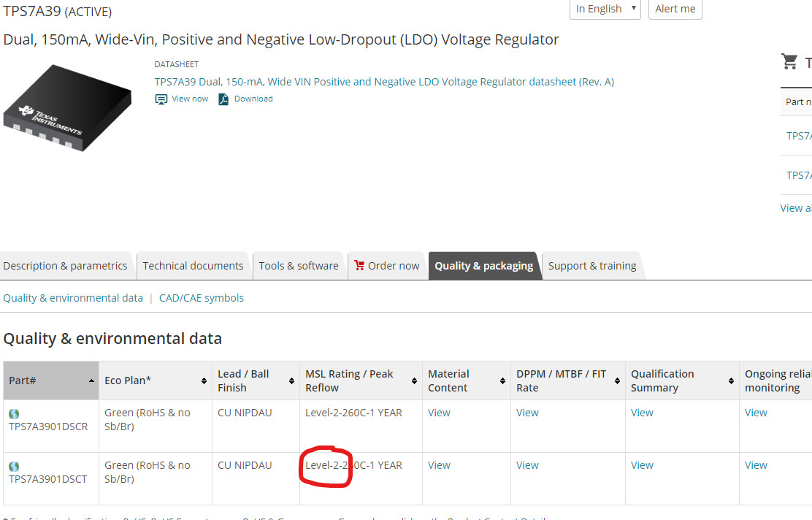The height and width of the screenshot is (520, 812).
Task: Open the TPS7A39 datasheet title link
Action: (x=384, y=82)
